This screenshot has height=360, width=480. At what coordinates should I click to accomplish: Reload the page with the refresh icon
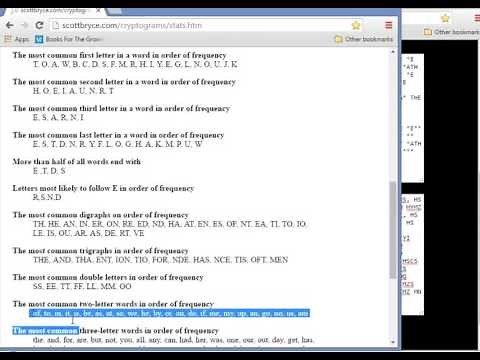[39, 25]
